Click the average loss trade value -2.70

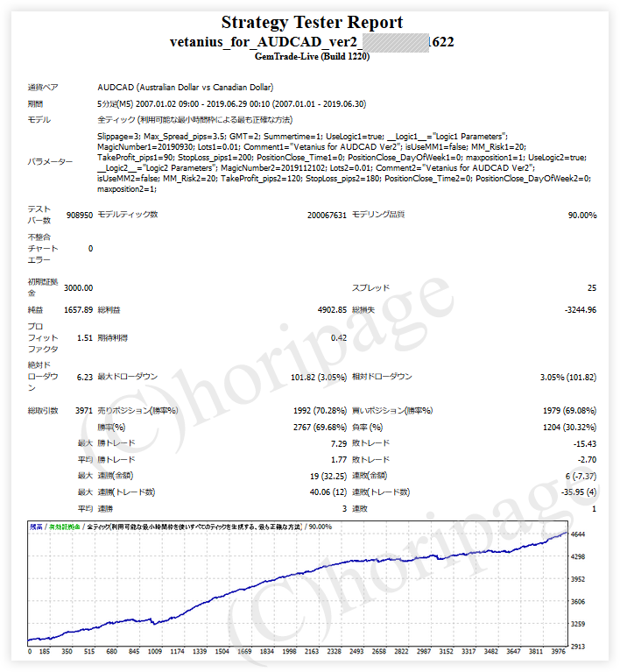587,460
